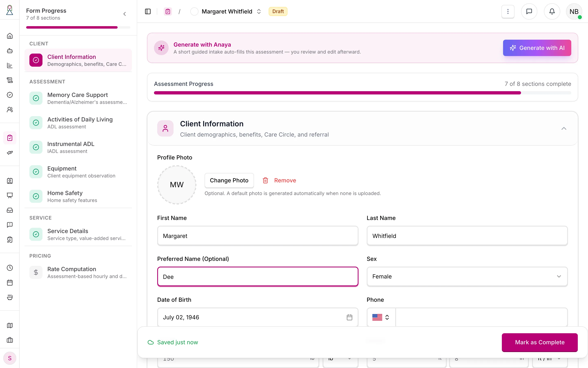Click the clock icon in left rail
Viewport: 588px width, 368px height.
10,268
